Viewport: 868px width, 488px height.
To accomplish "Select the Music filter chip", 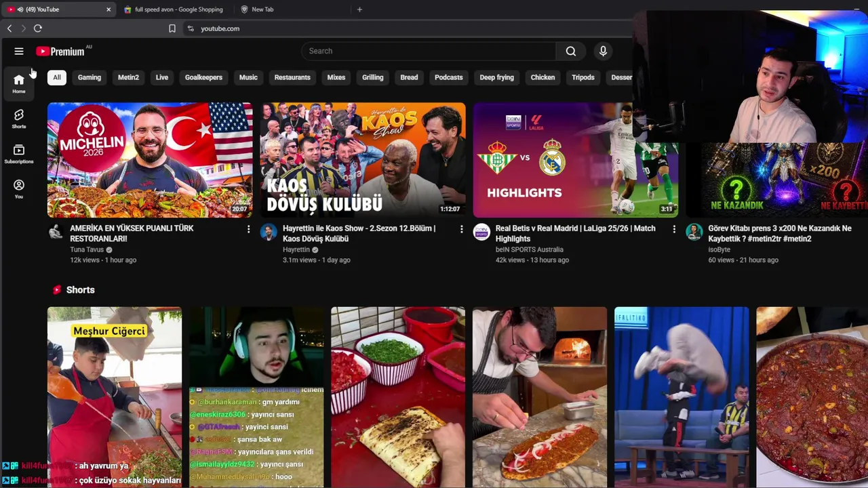I will (248, 77).
